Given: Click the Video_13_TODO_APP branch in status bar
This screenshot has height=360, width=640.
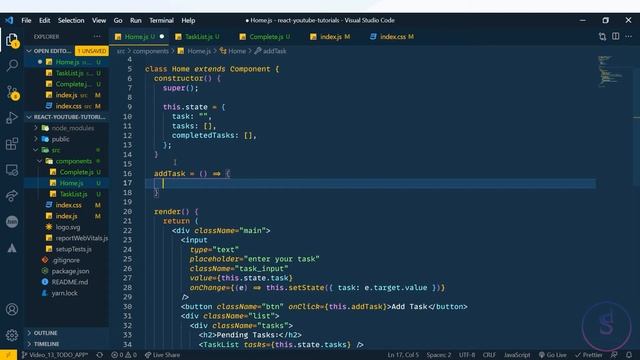Looking at the screenshot, I should (55, 355).
